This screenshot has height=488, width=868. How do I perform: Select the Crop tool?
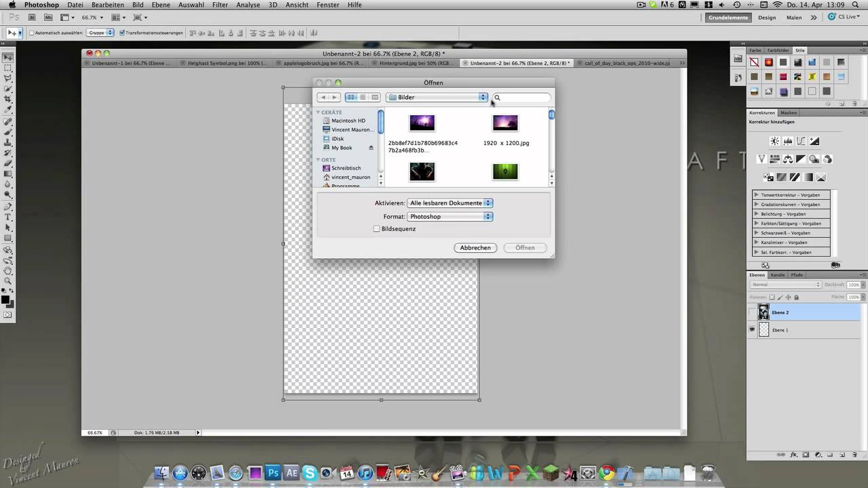(x=8, y=99)
